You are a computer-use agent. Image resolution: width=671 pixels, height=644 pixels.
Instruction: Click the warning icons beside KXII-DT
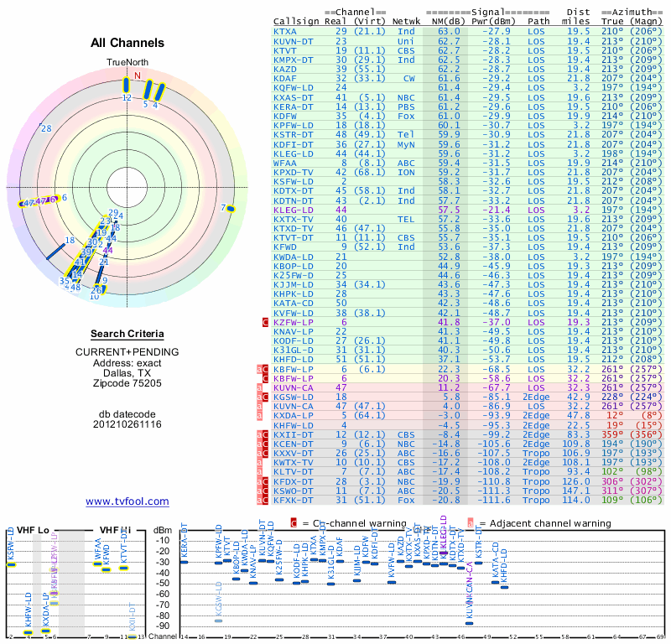point(263,434)
